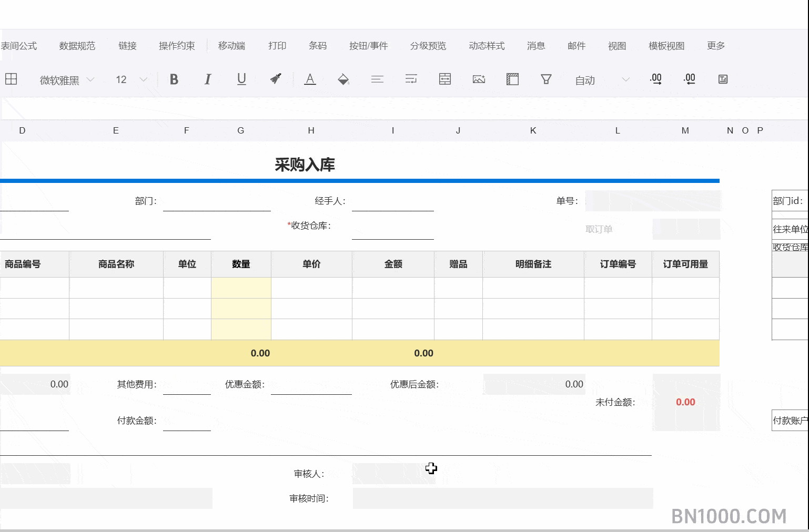Select the freeze panes icon

(512, 79)
